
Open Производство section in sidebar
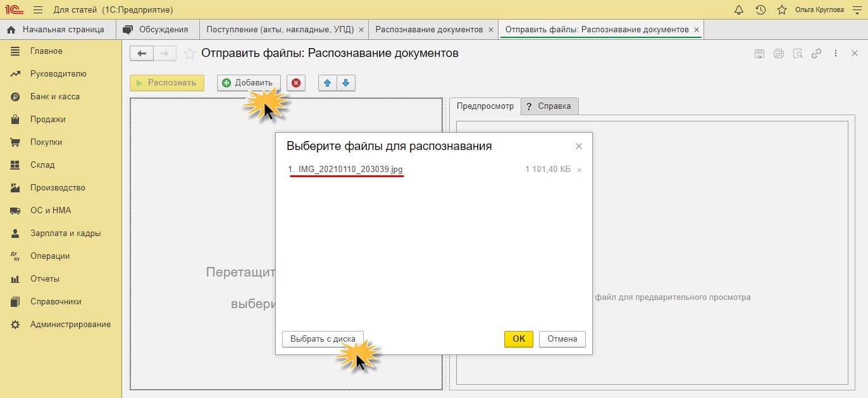(61, 188)
